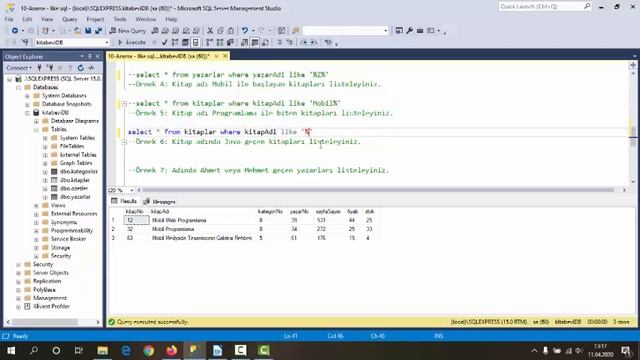Click the Properties wrench icon
640x360 pixels.
(x=409, y=31)
